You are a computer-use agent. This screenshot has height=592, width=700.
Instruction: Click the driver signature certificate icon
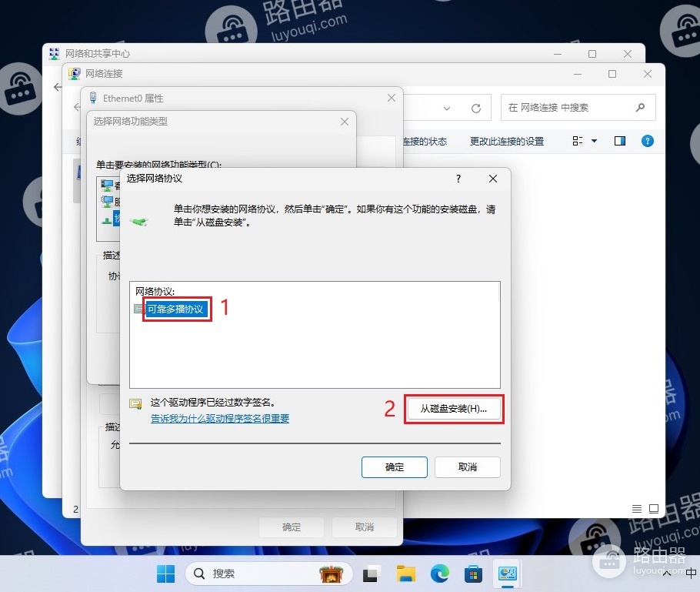[135, 404]
